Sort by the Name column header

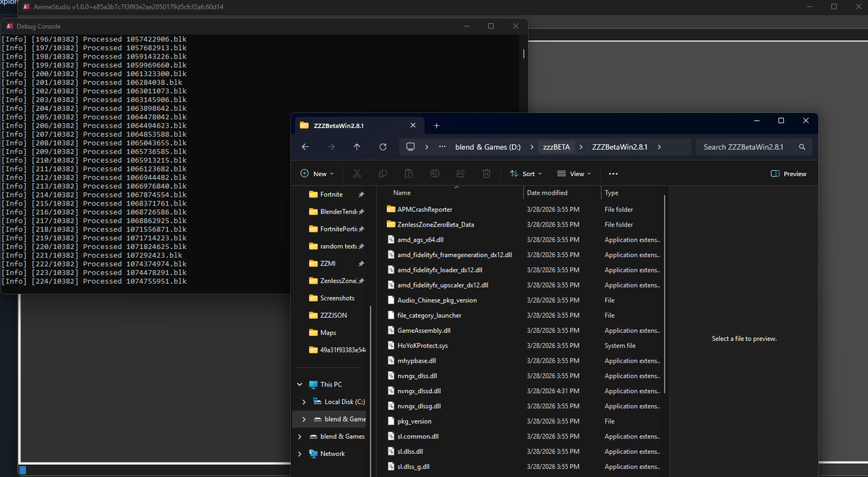click(x=402, y=193)
